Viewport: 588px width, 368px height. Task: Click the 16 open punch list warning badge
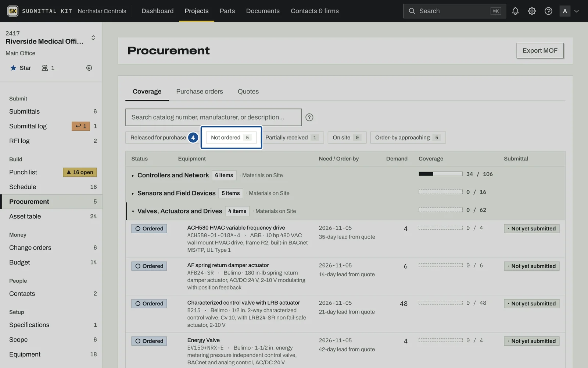pos(80,172)
